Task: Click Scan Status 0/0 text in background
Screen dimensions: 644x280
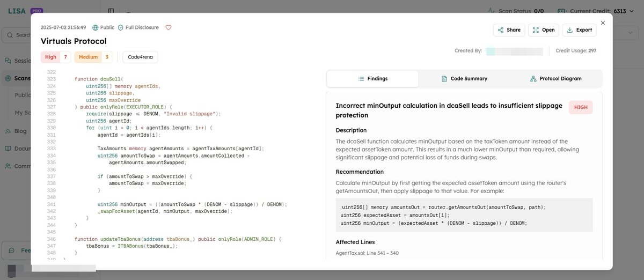Action: pyautogui.click(x=521, y=11)
